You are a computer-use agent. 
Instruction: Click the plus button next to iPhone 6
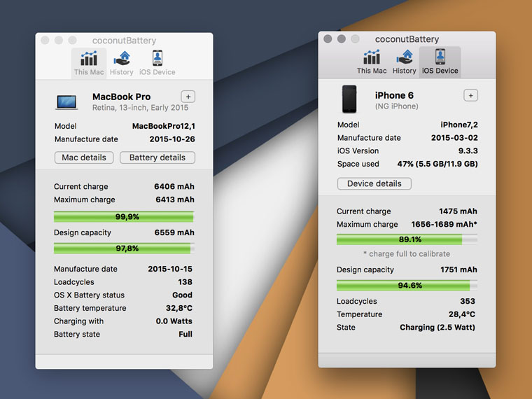(470, 95)
